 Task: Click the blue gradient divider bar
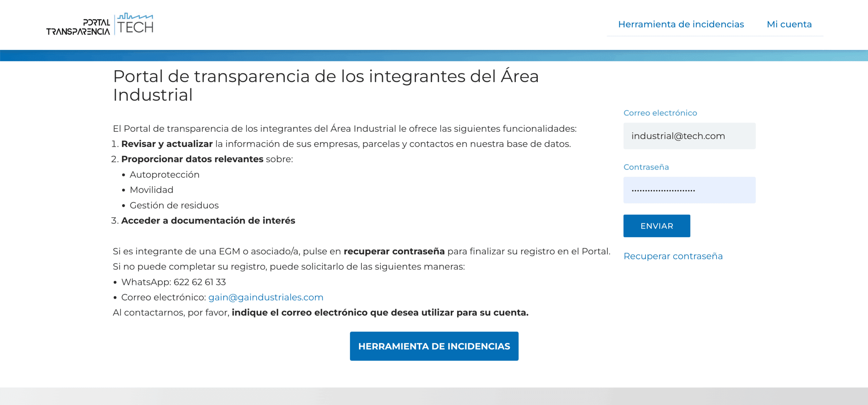[x=434, y=53]
